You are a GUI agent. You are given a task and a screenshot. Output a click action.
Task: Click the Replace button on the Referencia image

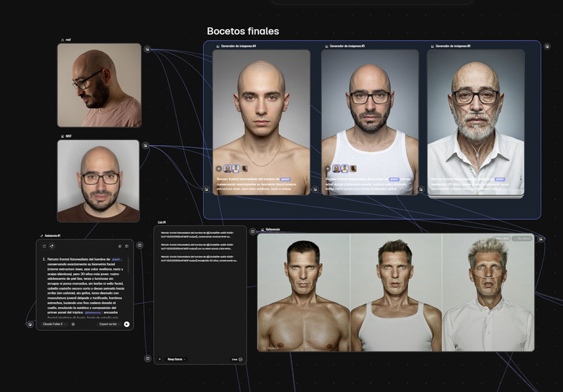pyautogui.click(x=271, y=348)
